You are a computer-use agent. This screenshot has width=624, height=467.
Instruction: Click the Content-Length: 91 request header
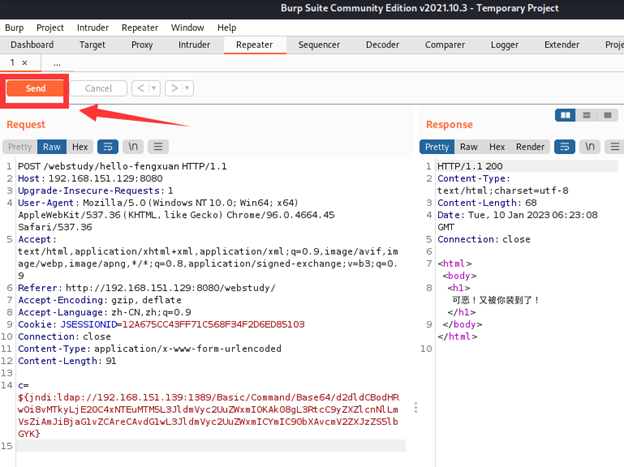pyautogui.click(x=67, y=361)
